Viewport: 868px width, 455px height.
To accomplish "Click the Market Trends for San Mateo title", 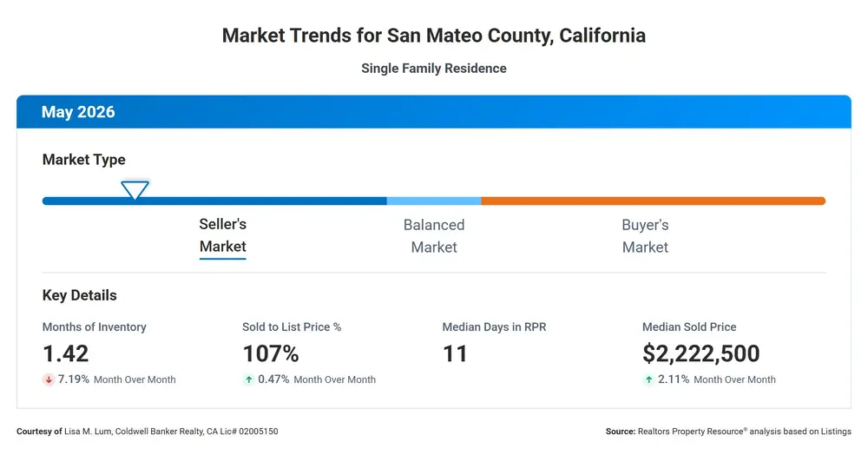I will click(434, 36).
